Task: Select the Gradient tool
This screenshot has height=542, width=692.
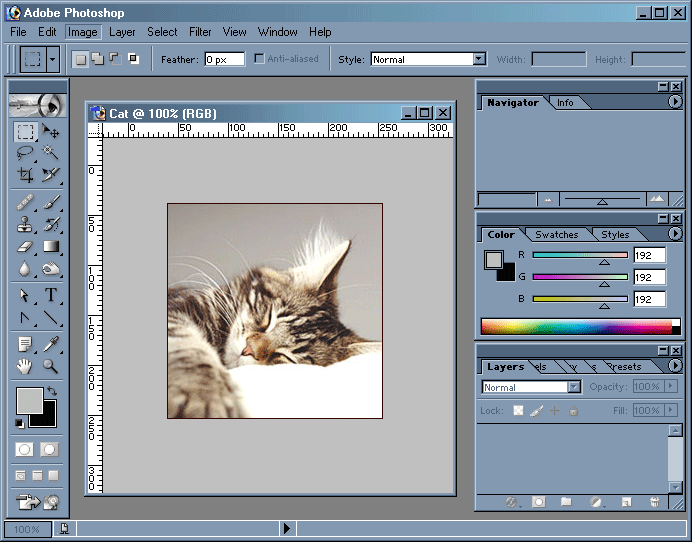Action: [x=51, y=246]
